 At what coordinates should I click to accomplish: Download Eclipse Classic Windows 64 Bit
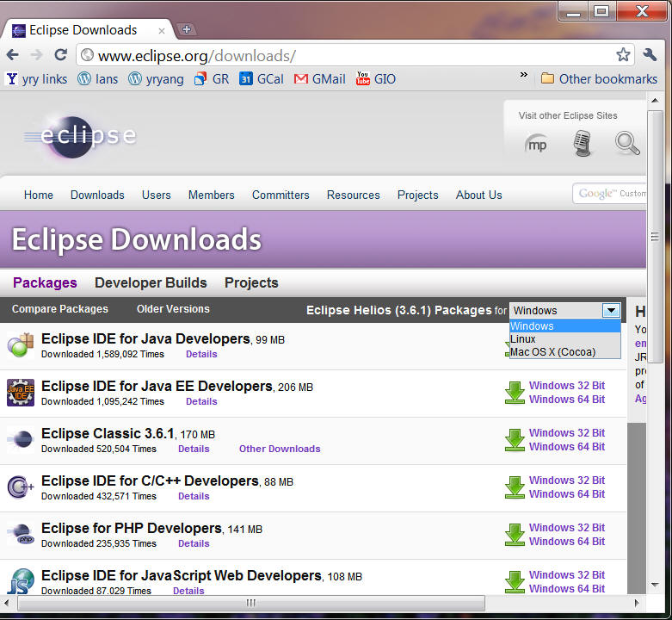[566, 447]
